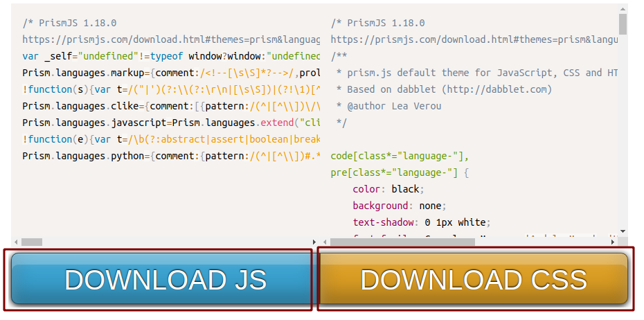Click the PrismJS 1.18.0 comment in CSS pane
This screenshot has width=644, height=320.
coord(378,23)
